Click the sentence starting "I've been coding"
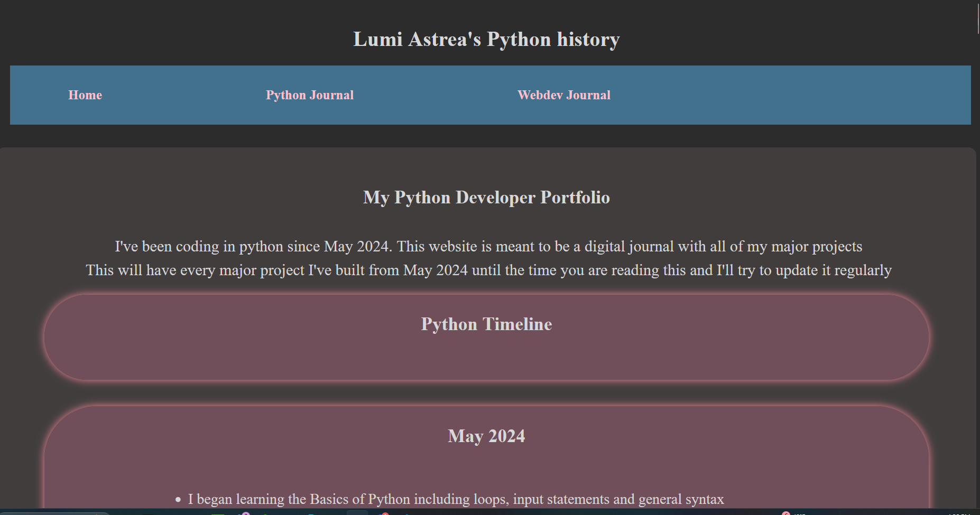The height and width of the screenshot is (515, 980). (488, 247)
